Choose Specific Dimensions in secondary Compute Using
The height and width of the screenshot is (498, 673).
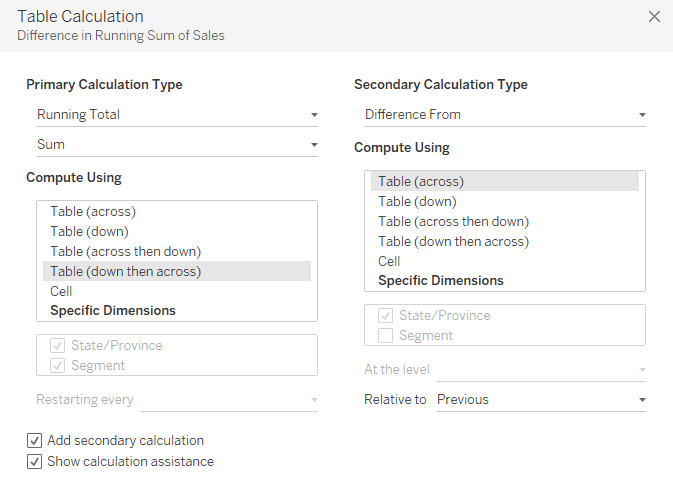pos(441,281)
